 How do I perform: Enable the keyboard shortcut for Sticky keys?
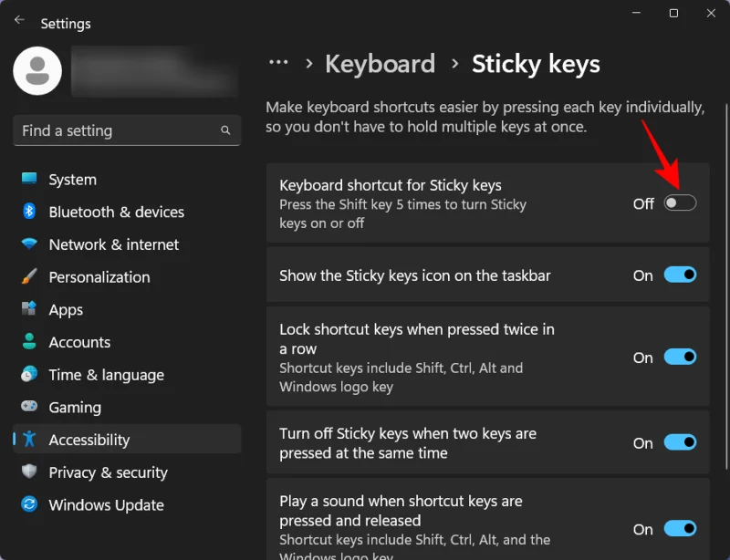point(680,204)
